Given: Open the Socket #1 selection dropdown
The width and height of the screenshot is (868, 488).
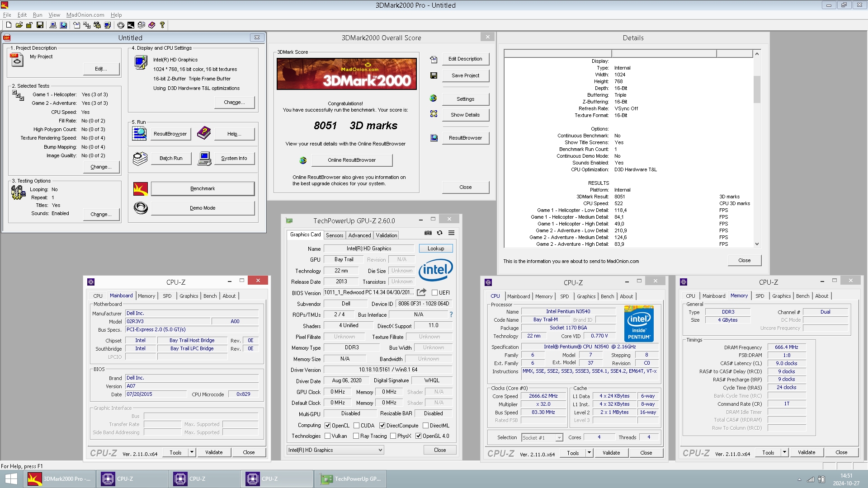Looking at the screenshot, I should [x=542, y=437].
